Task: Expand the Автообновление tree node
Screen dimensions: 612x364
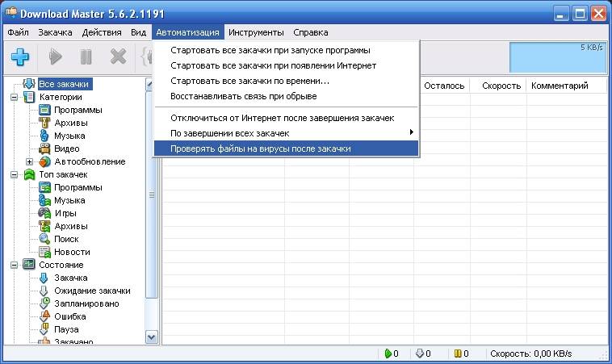Action: point(29,161)
